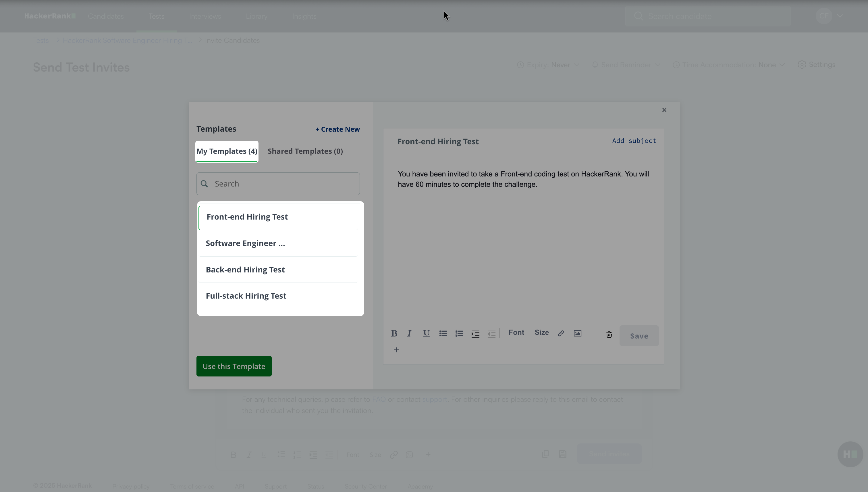Apply underline formatting in template editor
Viewport: 868px width, 492px height.
426,334
